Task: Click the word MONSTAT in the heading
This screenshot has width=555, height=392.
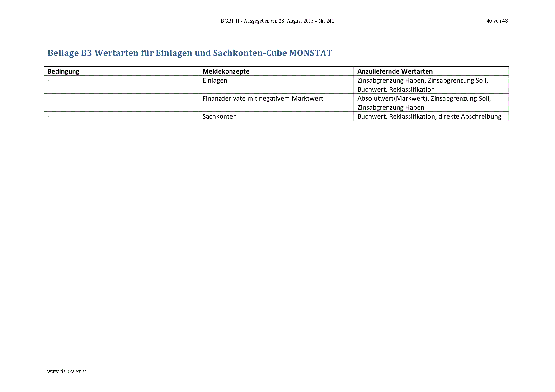Action: click(310, 53)
